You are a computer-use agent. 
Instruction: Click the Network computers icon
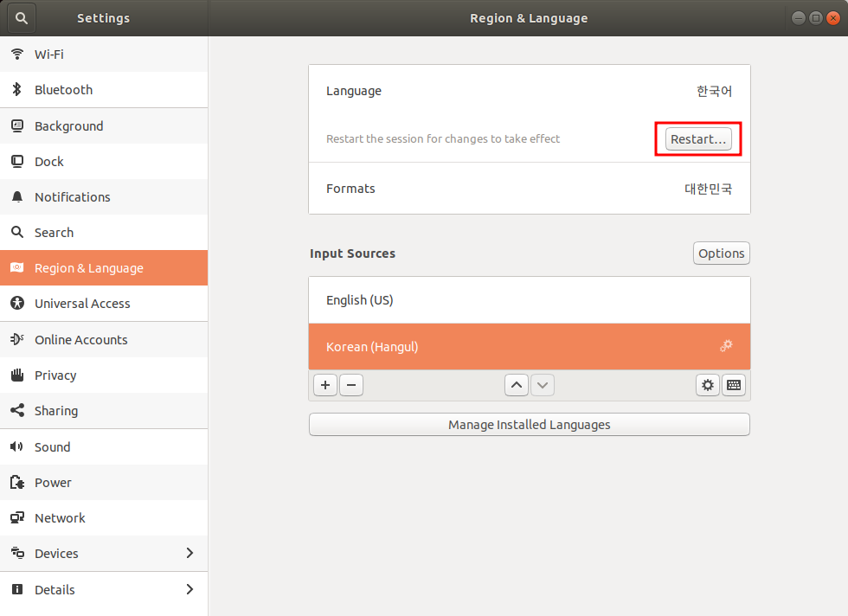click(17, 517)
